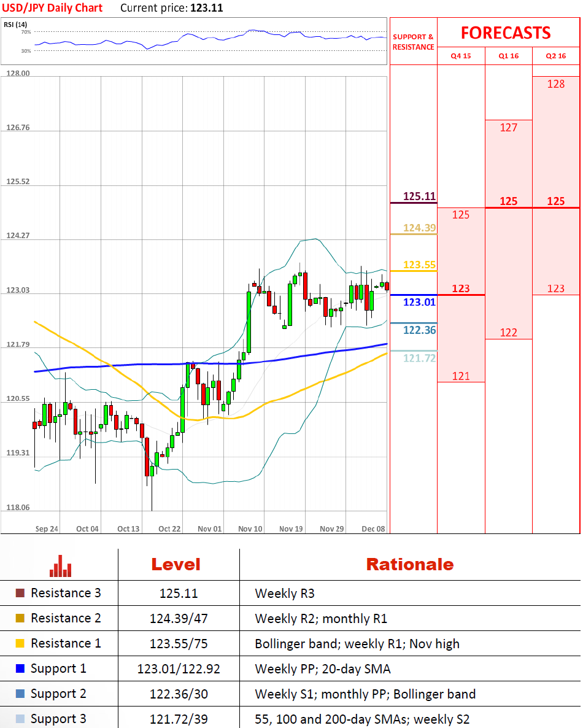Click the 'Nov 01' date axis label
Image resolution: width=583 pixels, height=728 pixels.
pos(210,529)
